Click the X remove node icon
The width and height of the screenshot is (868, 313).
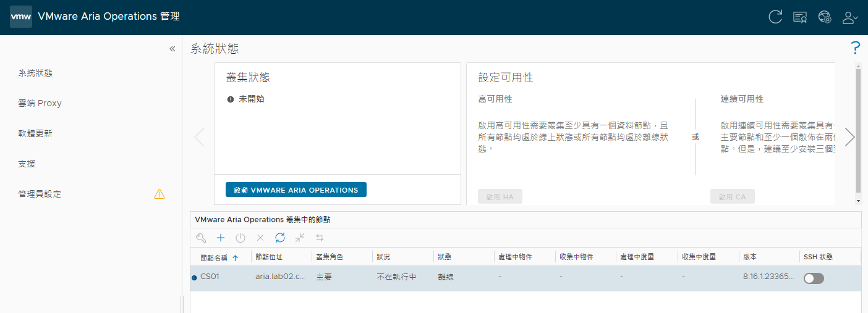pos(260,238)
